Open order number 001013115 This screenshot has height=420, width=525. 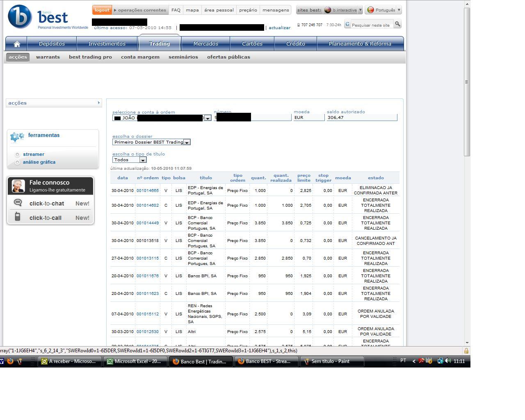pyautogui.click(x=148, y=258)
